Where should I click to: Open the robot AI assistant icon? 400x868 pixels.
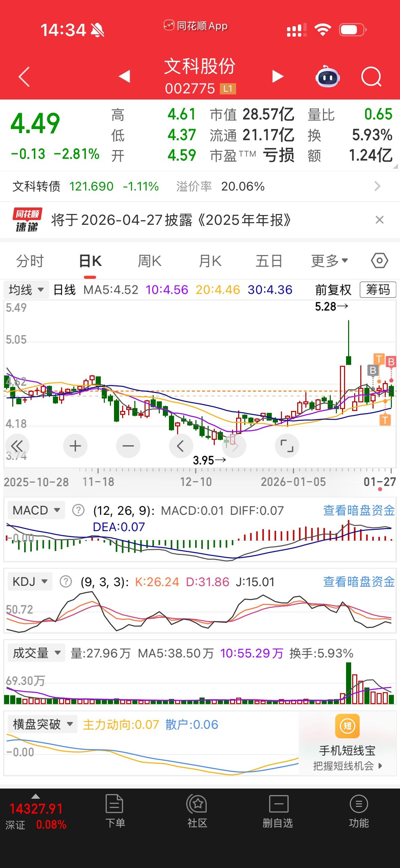click(327, 76)
